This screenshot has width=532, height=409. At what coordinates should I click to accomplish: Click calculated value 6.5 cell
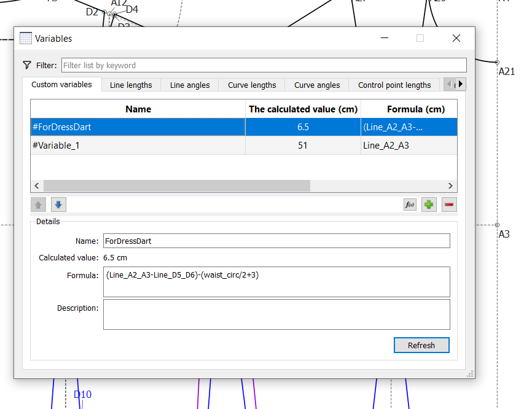pos(303,127)
